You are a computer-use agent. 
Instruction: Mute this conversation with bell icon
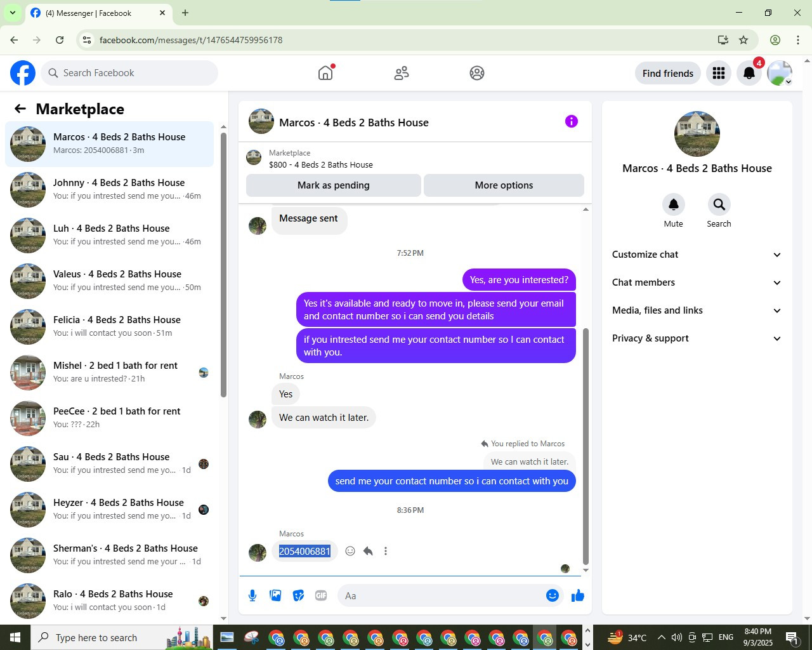pyautogui.click(x=674, y=204)
